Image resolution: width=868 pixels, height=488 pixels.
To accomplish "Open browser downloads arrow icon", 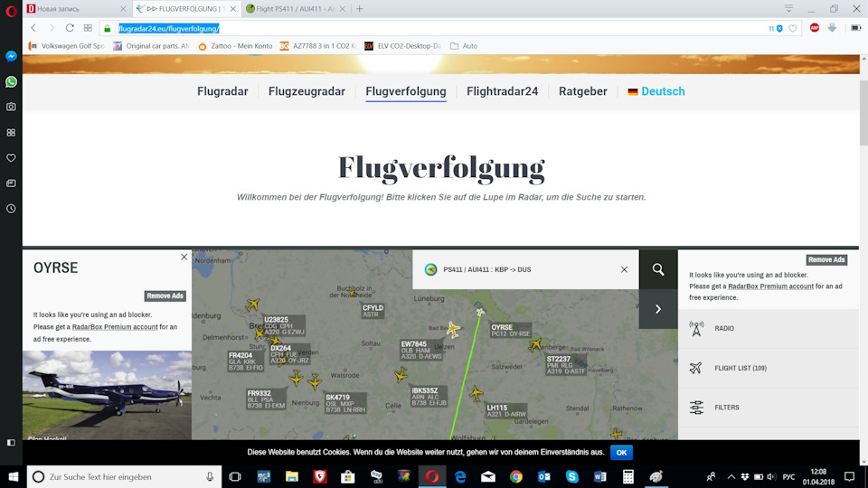I will (x=833, y=28).
